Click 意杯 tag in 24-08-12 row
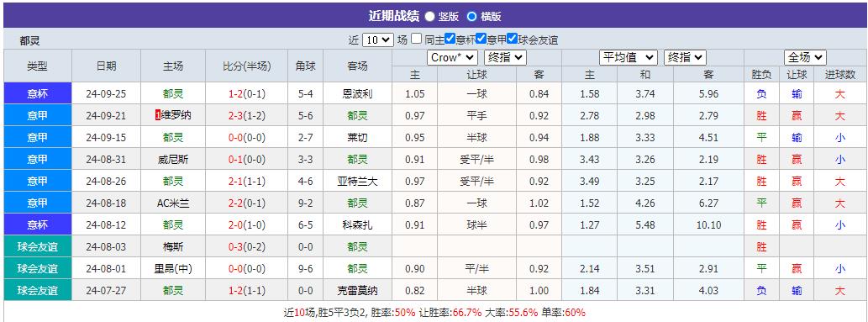 (x=38, y=225)
